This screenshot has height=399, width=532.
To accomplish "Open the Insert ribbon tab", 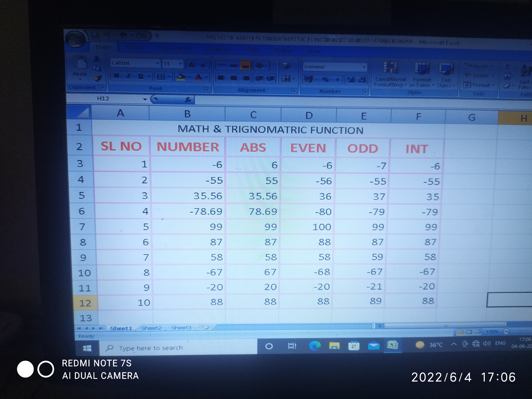I will click(134, 48).
